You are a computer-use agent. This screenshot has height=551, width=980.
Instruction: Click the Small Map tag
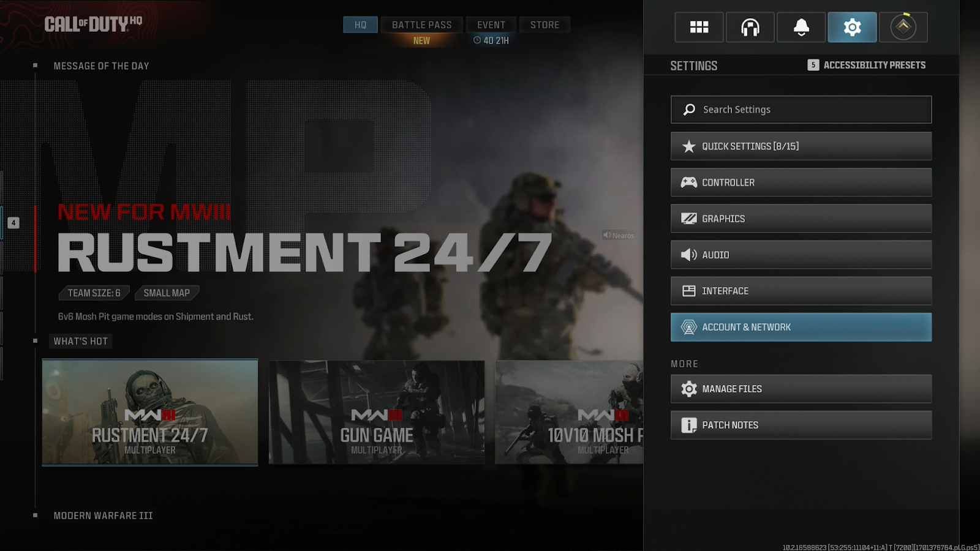[x=167, y=293]
